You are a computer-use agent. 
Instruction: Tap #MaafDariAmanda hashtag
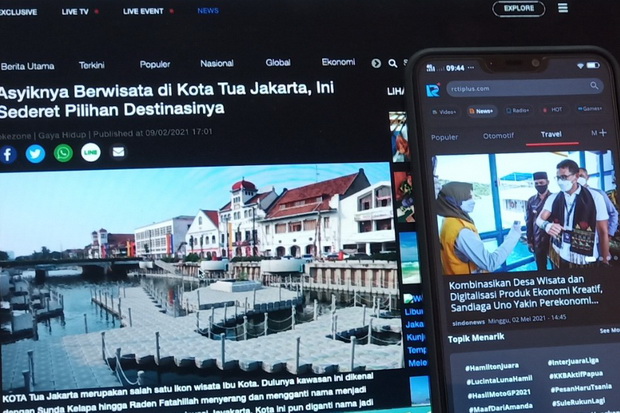pos(501,407)
